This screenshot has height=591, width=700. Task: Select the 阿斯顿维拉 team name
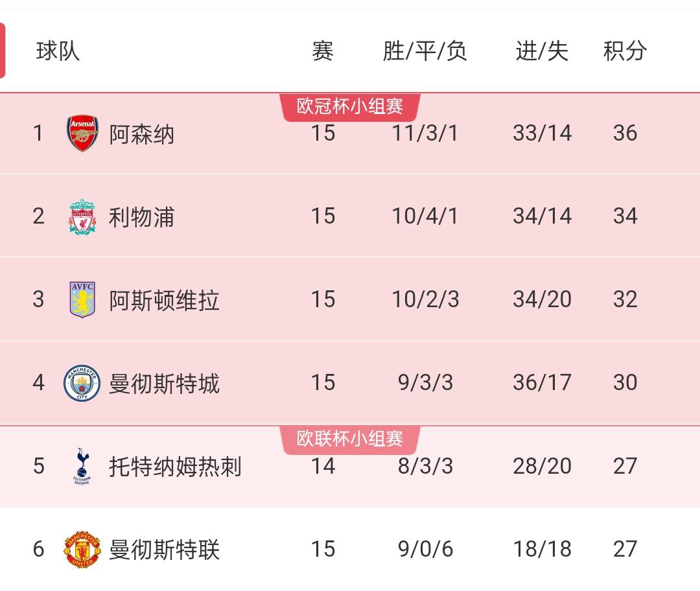click(x=164, y=300)
